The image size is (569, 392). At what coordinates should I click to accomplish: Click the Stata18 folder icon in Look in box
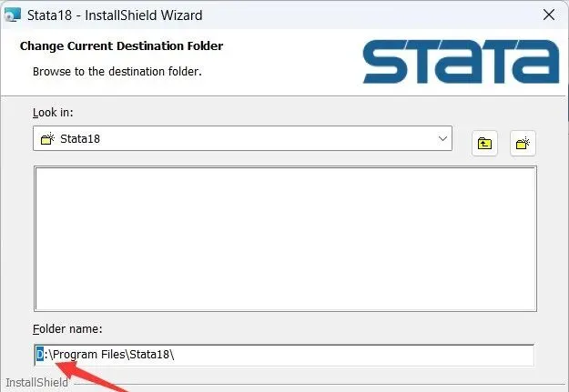(47, 138)
